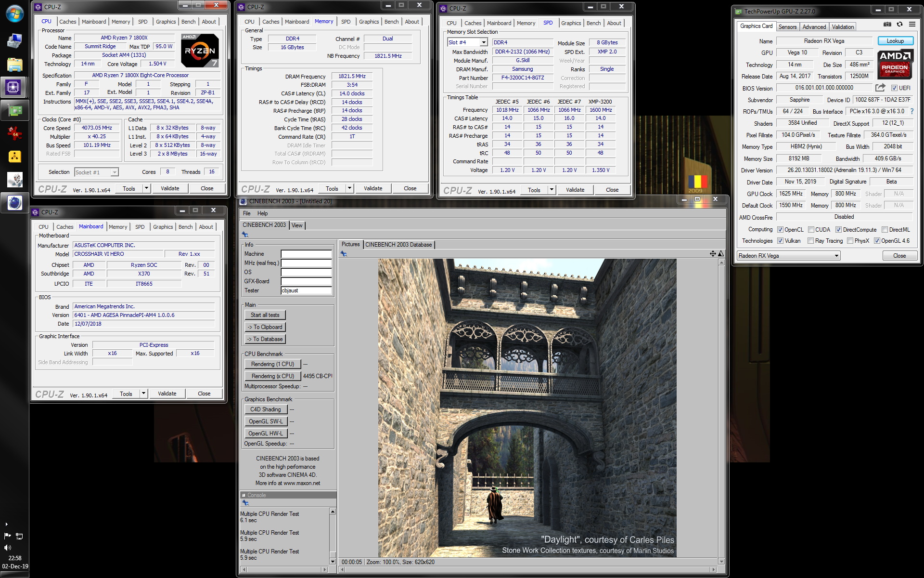
Task: Click the Bus Interface question mark icon
Action: pyautogui.click(x=912, y=111)
